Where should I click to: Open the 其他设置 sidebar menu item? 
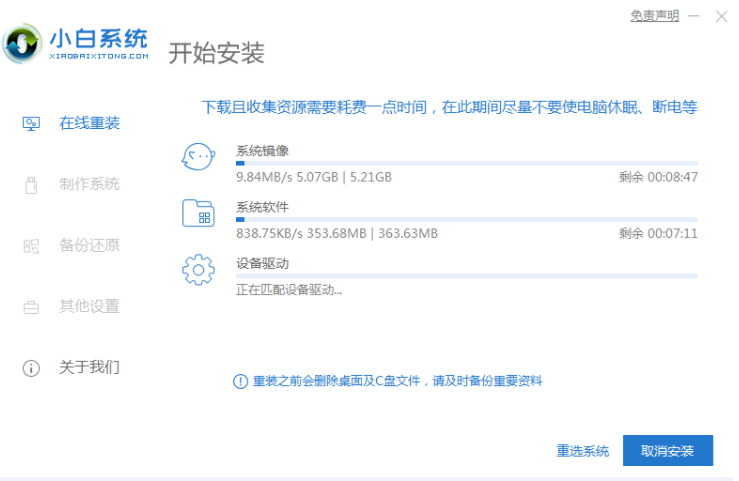click(x=89, y=306)
